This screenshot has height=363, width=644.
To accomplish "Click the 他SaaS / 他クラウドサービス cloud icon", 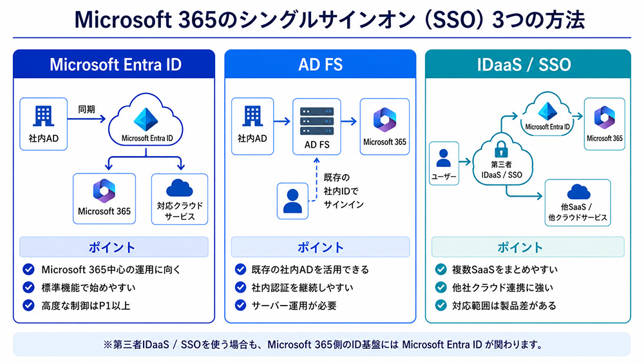I will click(x=578, y=192).
